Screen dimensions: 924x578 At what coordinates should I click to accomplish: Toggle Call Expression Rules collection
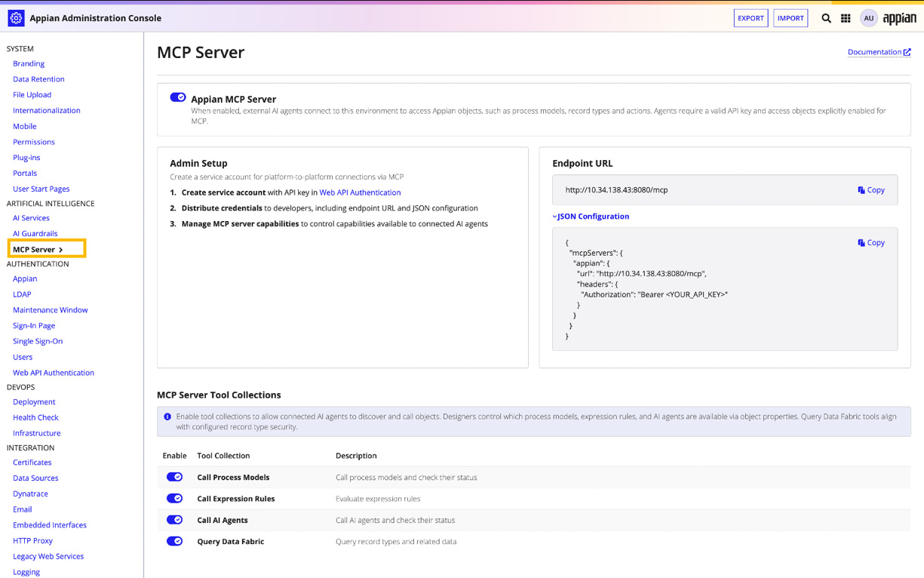(x=174, y=498)
